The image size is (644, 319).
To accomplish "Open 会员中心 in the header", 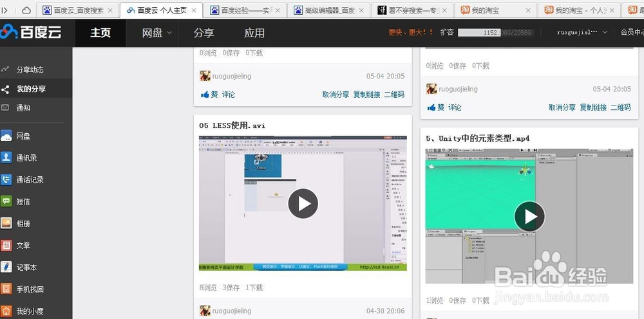I will [x=632, y=32].
